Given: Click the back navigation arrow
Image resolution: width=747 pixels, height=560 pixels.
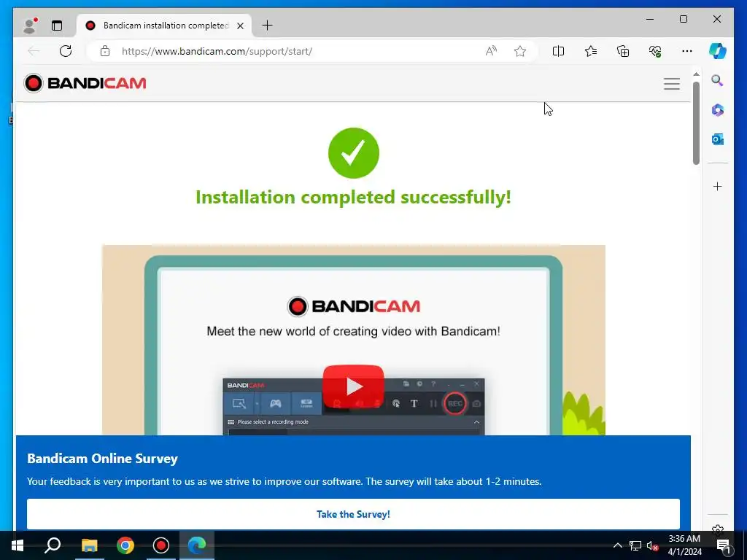Looking at the screenshot, I should pyautogui.click(x=34, y=51).
